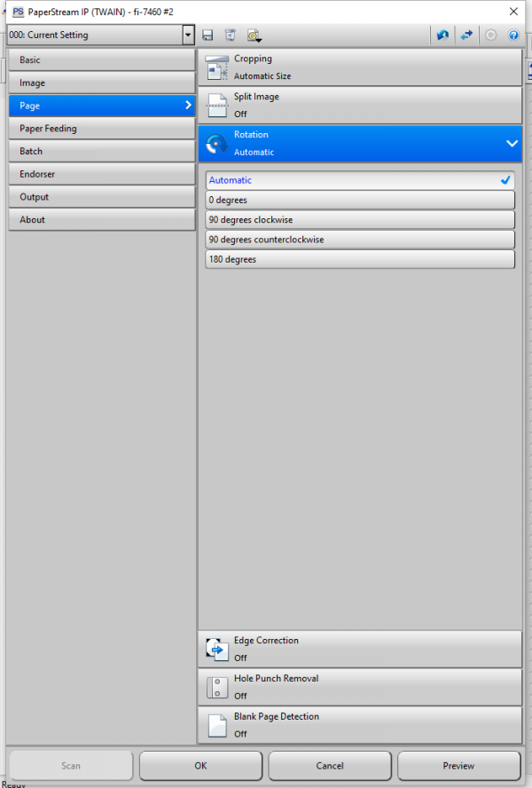The height and width of the screenshot is (788, 532).
Task: Click the Cropping setting icon
Action: pos(216,67)
